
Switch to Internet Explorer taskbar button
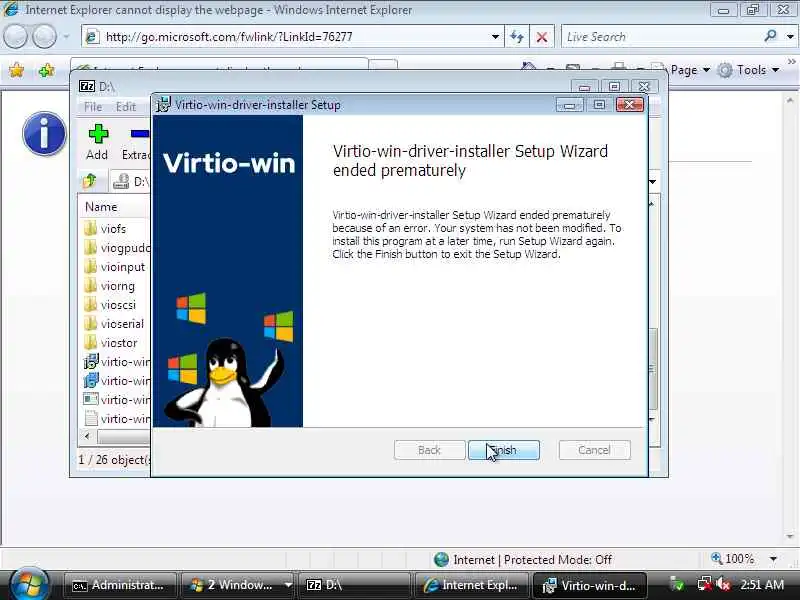(x=471, y=585)
